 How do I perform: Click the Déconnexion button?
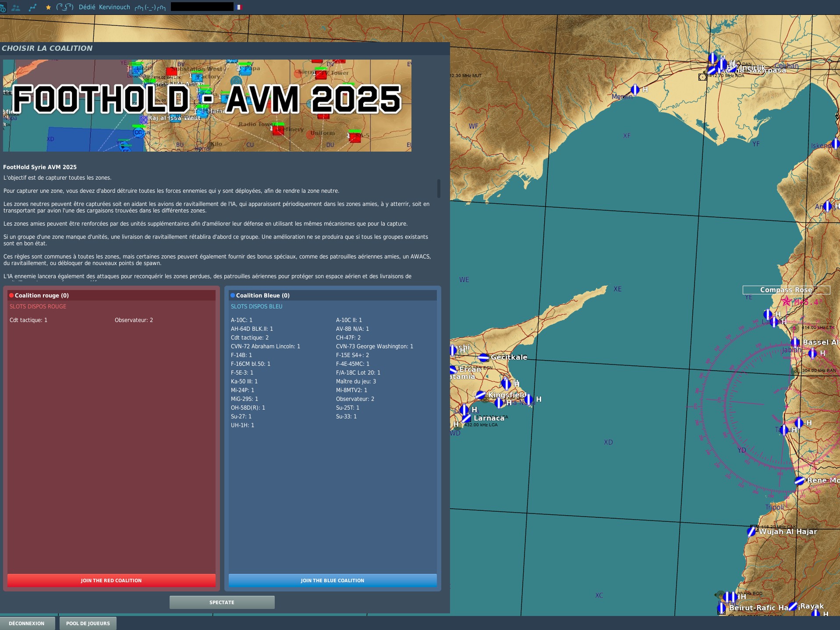[27, 623]
